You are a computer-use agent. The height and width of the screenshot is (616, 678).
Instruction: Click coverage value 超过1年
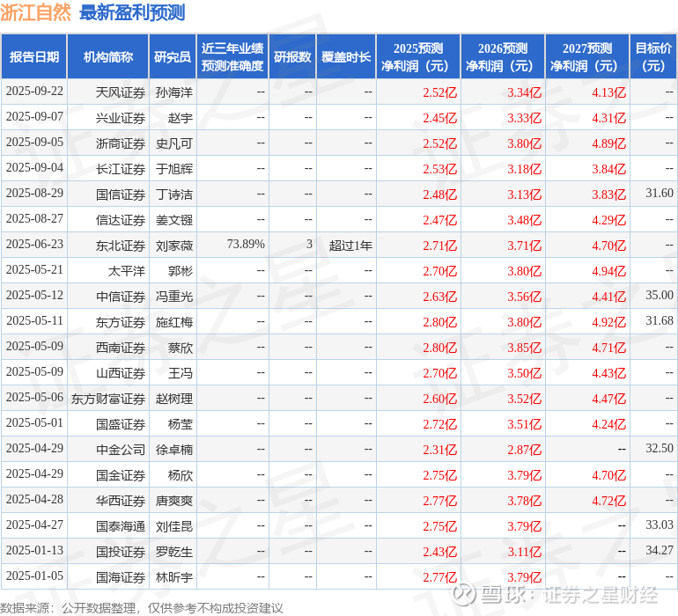(350, 246)
